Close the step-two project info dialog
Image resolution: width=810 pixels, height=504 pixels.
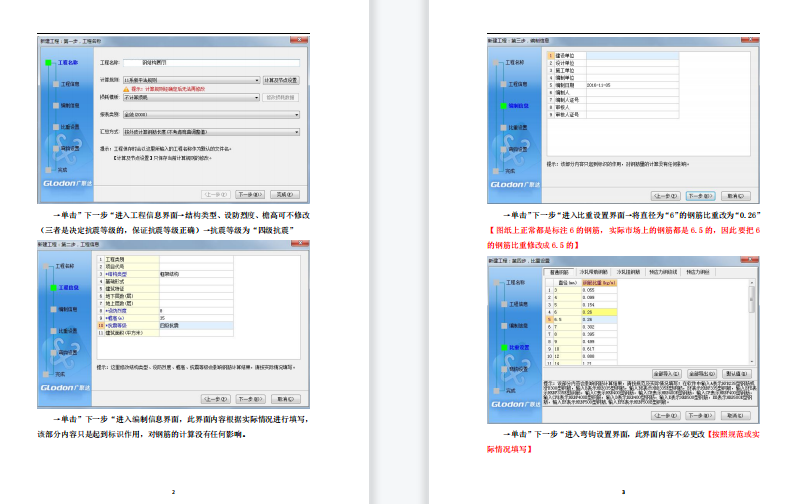(x=300, y=244)
